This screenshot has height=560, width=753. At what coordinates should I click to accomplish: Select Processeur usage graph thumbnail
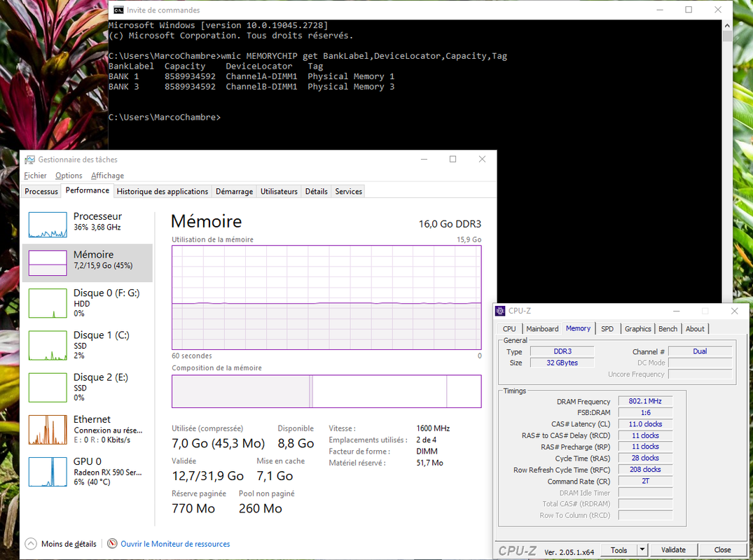pyautogui.click(x=48, y=225)
